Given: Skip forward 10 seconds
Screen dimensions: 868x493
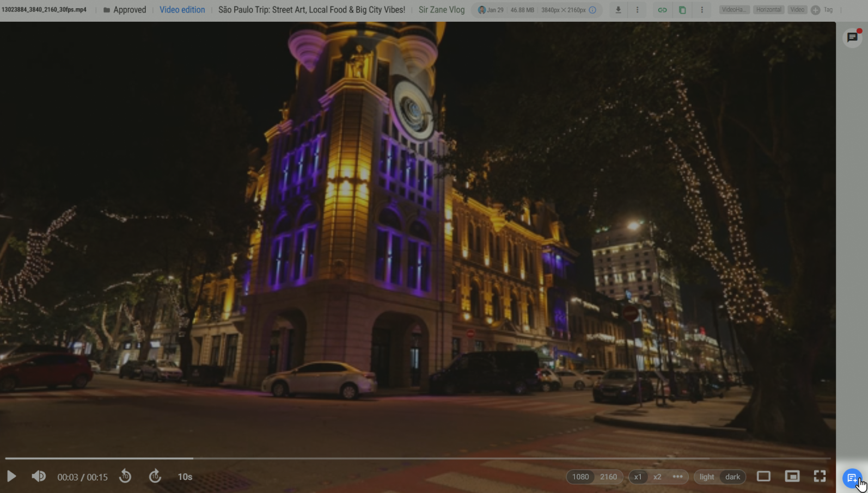Looking at the screenshot, I should tap(155, 477).
